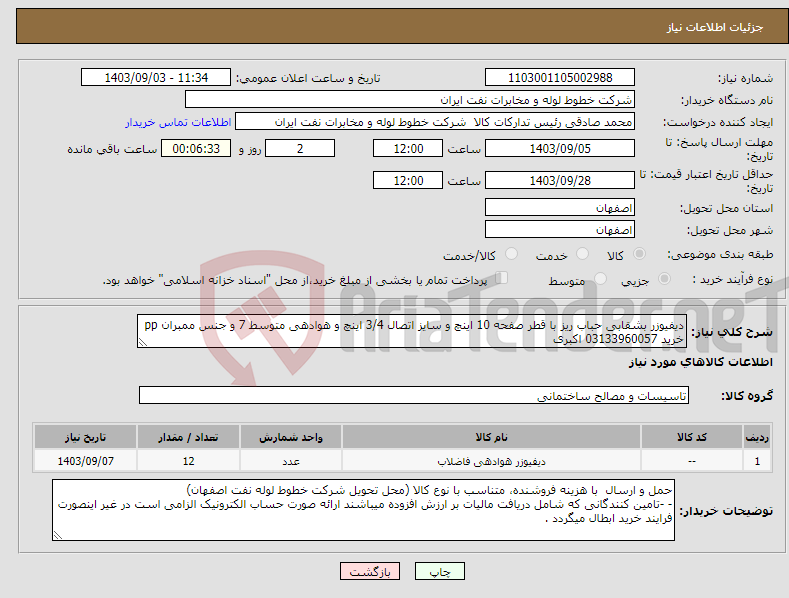Click the unit cell عدد
Image resolution: width=789 pixels, height=598 pixels.
(x=291, y=461)
